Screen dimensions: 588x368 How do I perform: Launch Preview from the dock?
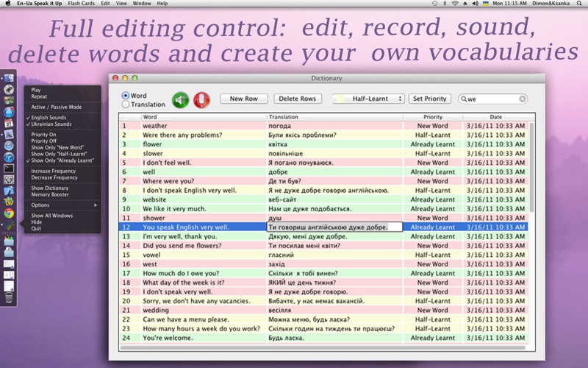pyautogui.click(x=9, y=135)
